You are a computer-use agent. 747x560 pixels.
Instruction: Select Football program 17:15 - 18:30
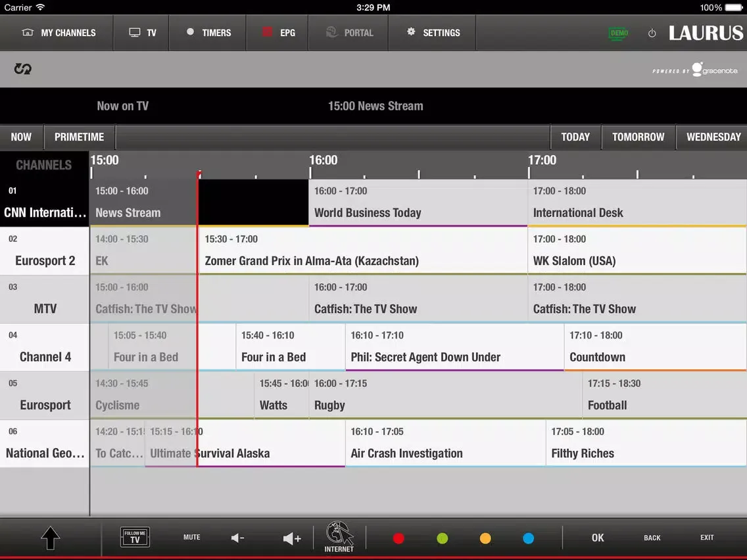665,395
